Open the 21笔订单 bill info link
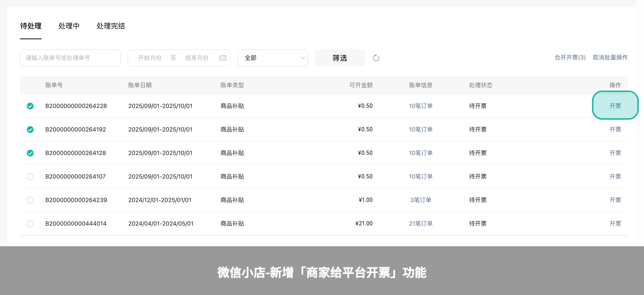This screenshot has height=295, width=644. [x=420, y=224]
